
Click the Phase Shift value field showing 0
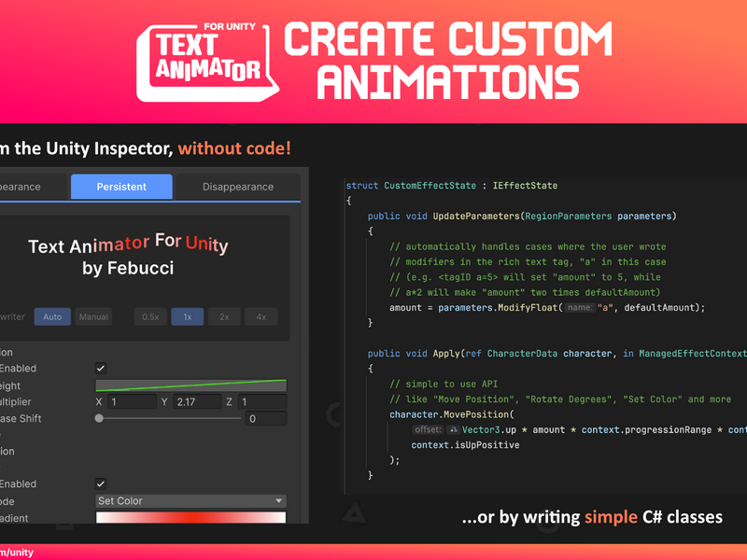coord(266,418)
